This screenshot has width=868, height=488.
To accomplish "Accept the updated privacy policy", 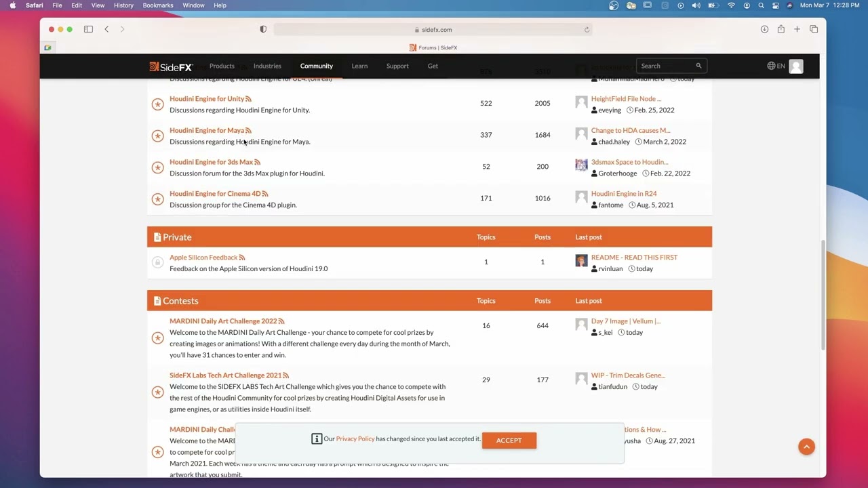I will click(509, 441).
